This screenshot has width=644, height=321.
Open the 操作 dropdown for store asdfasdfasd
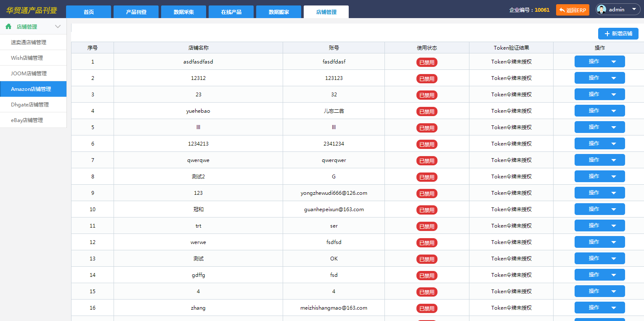point(599,61)
